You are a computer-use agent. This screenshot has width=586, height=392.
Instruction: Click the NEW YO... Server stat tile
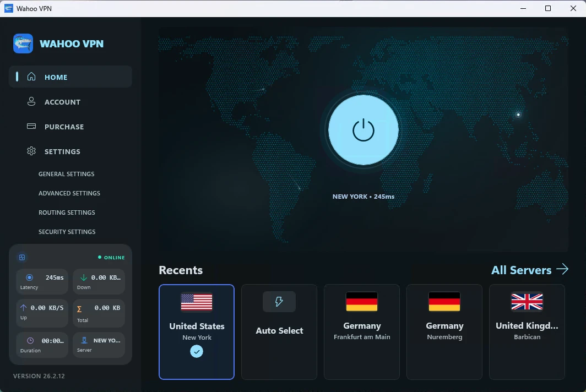pos(99,345)
